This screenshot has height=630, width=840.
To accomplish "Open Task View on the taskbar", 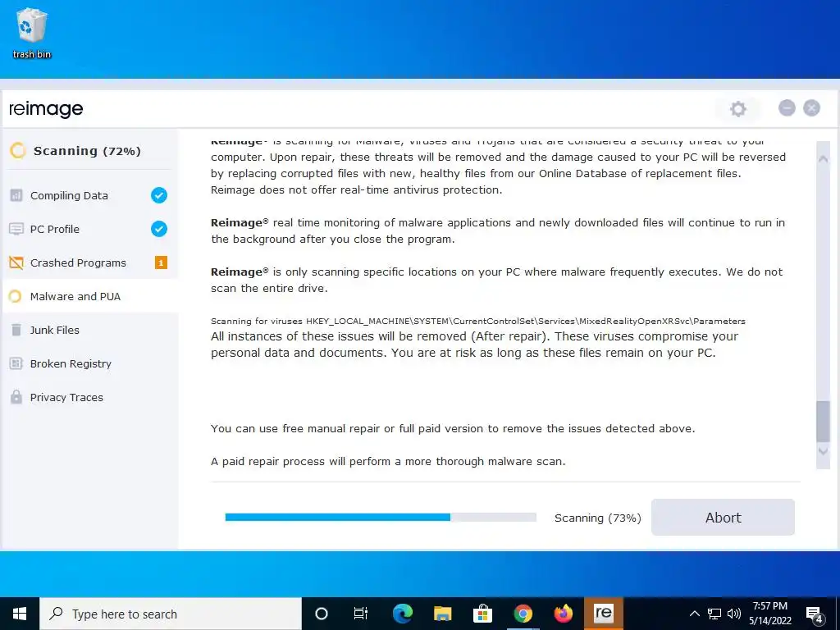I will point(361,614).
